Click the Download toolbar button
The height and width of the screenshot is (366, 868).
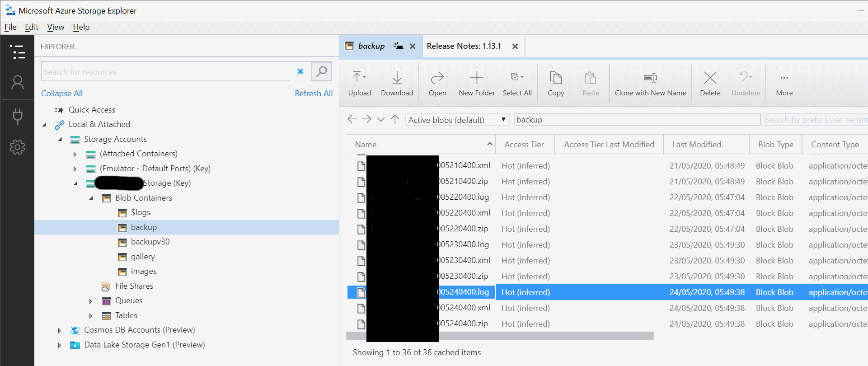pos(397,84)
